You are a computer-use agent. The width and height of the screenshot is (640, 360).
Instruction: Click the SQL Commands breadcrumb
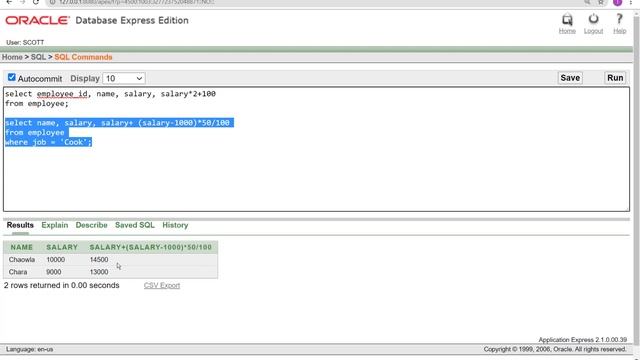point(83,57)
